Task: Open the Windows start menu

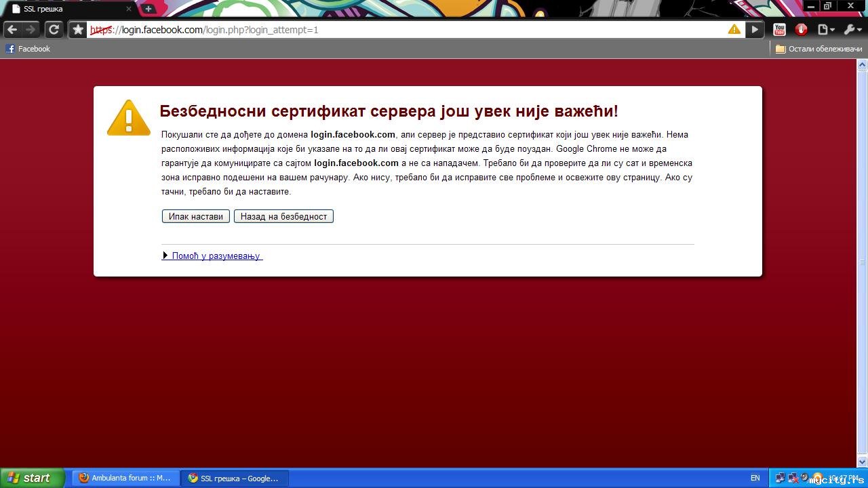Action: pos(32,478)
